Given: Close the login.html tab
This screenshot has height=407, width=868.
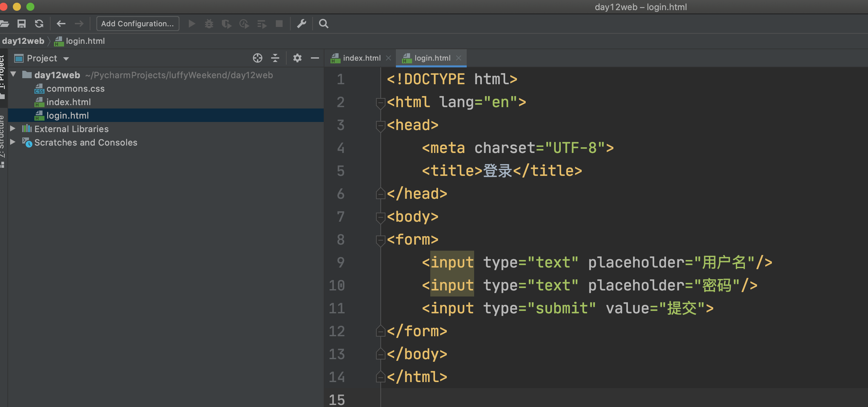Looking at the screenshot, I should point(459,58).
